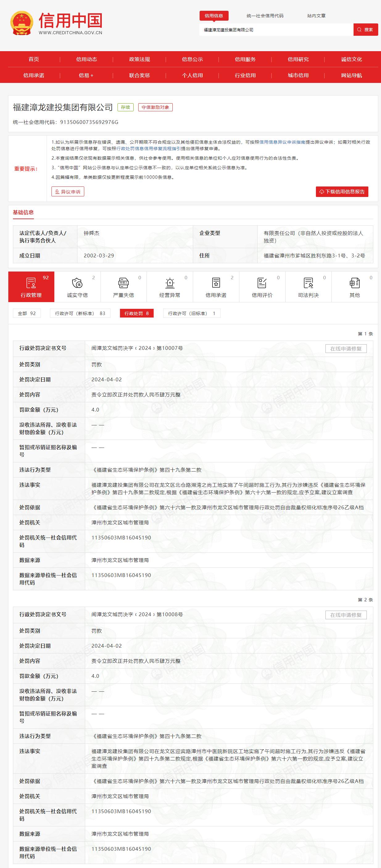Select the 信用信息 search tab

(214, 15)
